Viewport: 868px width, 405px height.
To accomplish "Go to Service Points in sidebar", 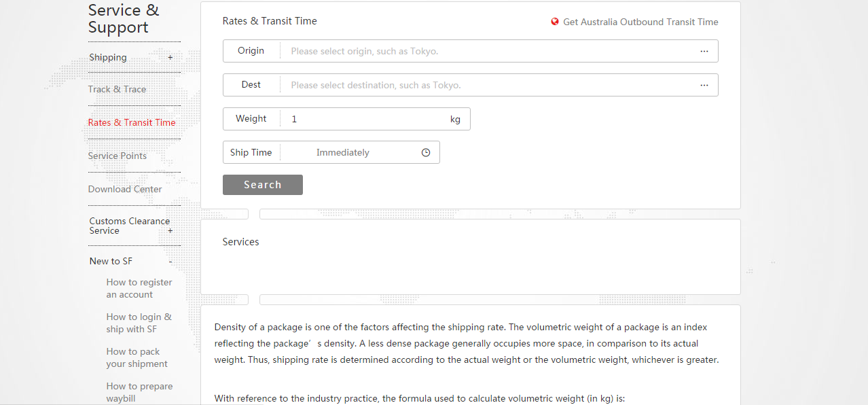I will [x=117, y=156].
